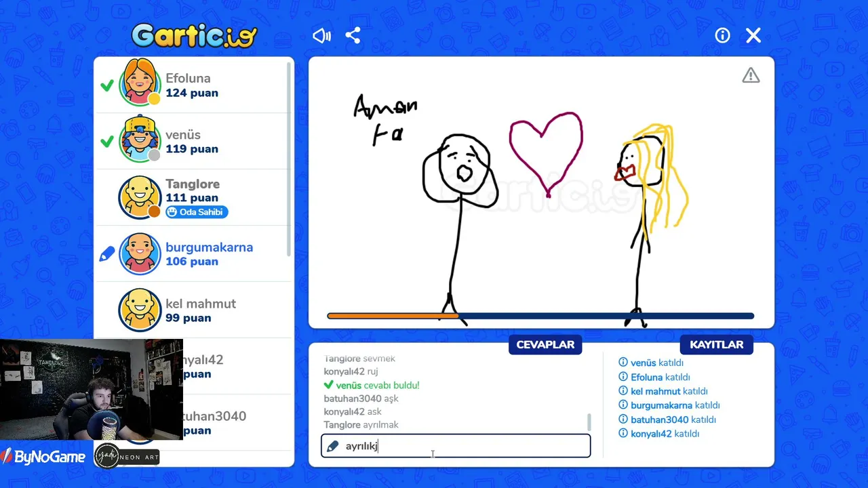
Task: Click the pencil icon in answer box
Action: click(332, 446)
